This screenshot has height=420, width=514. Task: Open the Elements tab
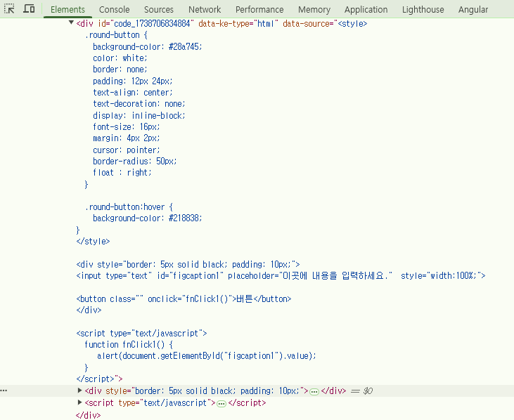click(68, 10)
